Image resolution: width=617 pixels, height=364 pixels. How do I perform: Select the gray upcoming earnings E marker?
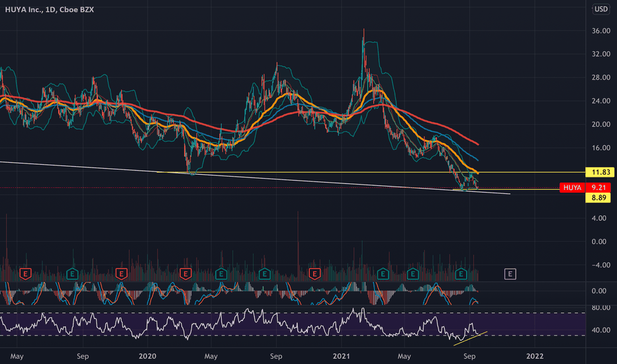tap(510, 273)
